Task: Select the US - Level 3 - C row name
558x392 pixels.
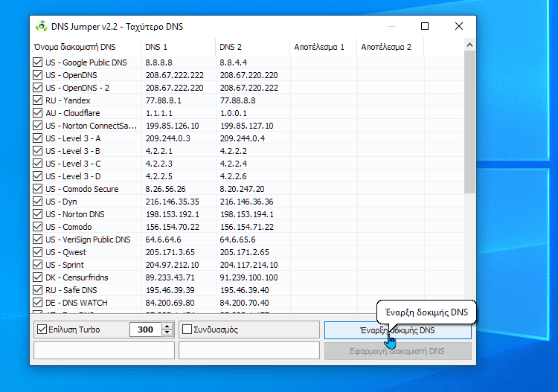Action: (73, 164)
